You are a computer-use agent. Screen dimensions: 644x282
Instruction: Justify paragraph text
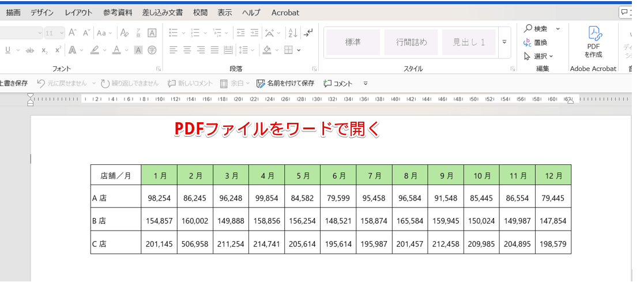(x=214, y=50)
